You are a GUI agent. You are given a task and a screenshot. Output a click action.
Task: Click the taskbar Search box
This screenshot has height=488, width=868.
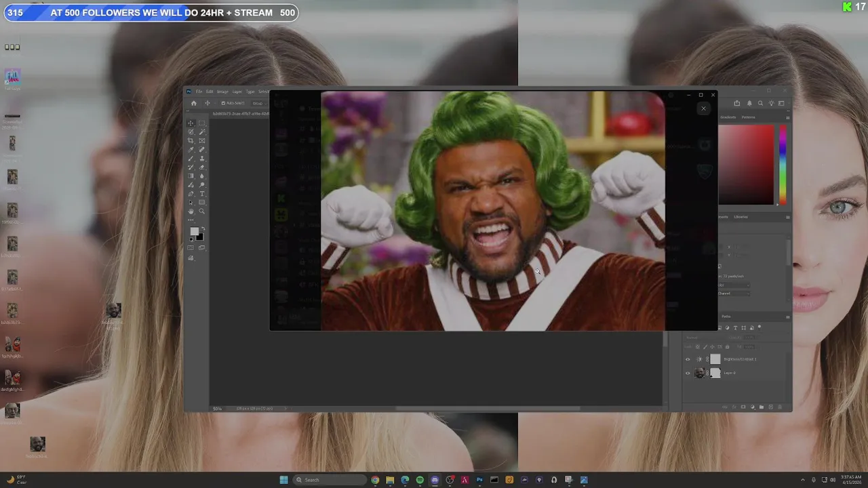(330, 480)
